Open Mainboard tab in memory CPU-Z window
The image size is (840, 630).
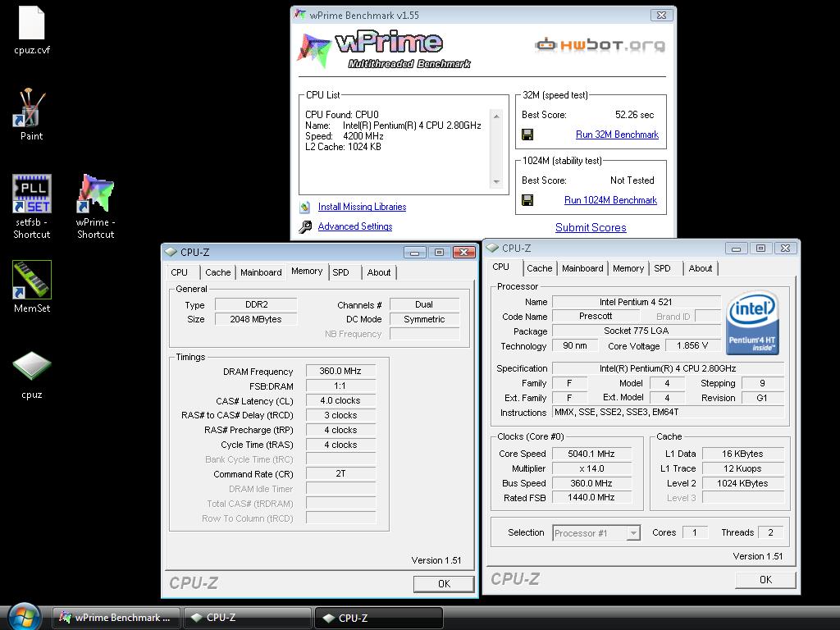[261, 272]
